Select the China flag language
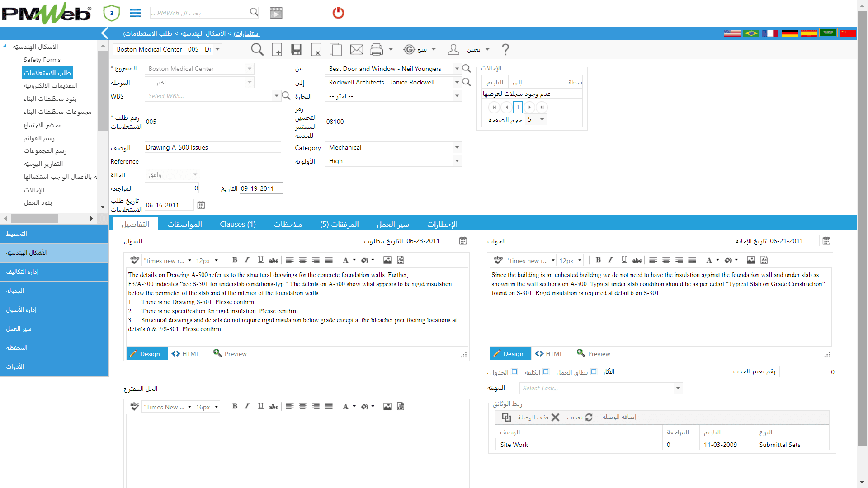Screen dimensions: 868x488 click(848, 33)
